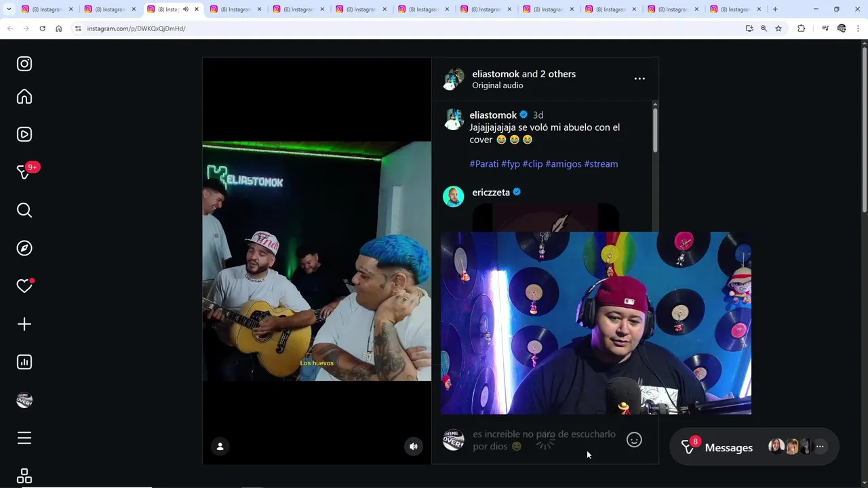Click the comments scrollbar thumb
Screen dimensions: 868x488
pos(655,130)
